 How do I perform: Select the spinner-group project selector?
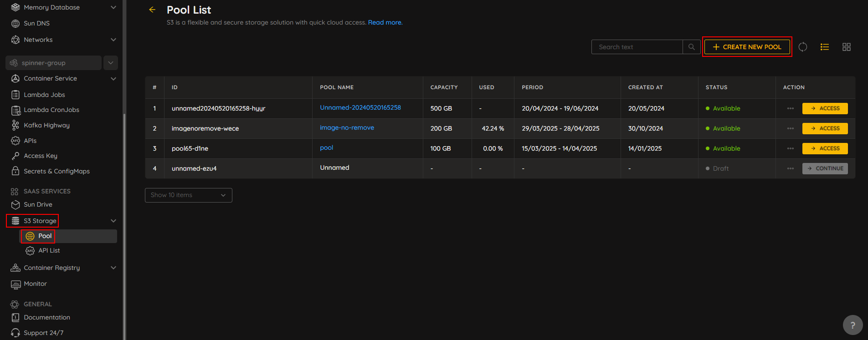pos(53,63)
